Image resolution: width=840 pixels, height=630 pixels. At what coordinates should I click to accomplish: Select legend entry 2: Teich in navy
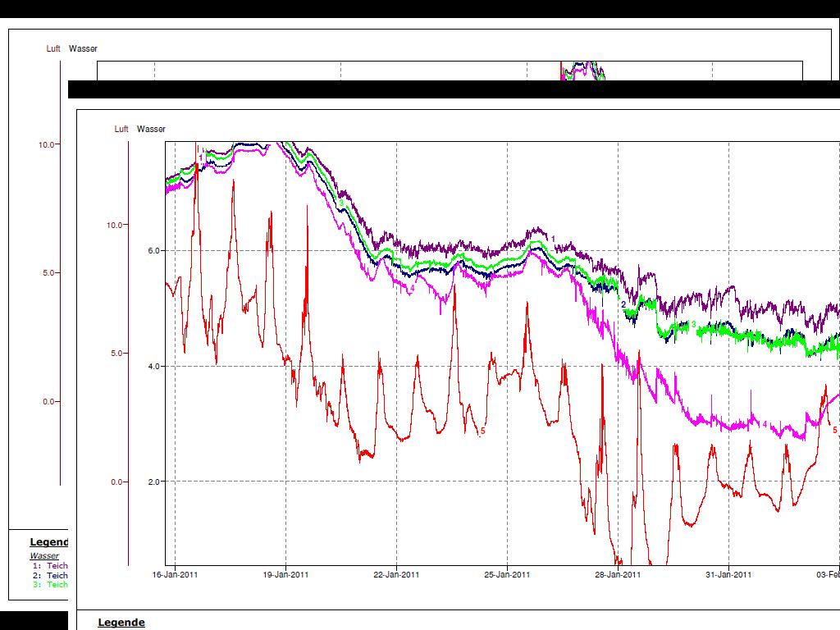click(50, 575)
